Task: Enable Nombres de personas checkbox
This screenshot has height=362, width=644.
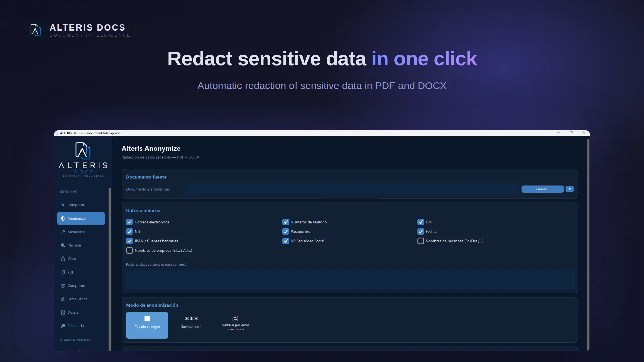Action: click(421, 241)
